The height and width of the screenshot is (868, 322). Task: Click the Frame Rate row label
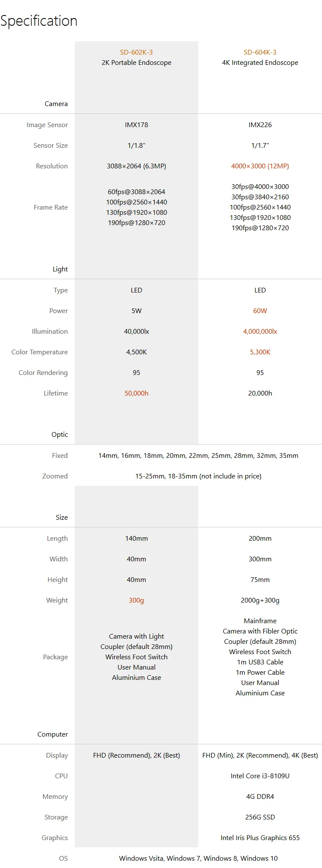coord(51,207)
